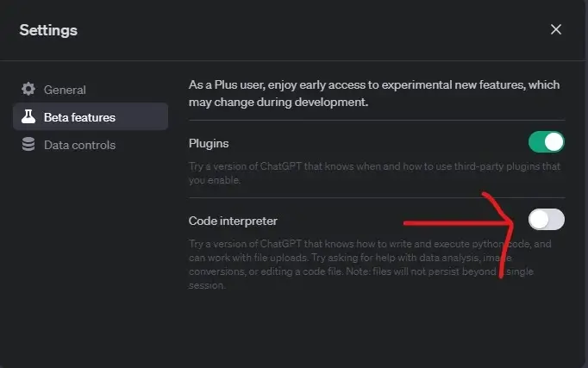The width and height of the screenshot is (588, 368).
Task: Click the database icon for Data controls
Action: tap(28, 145)
